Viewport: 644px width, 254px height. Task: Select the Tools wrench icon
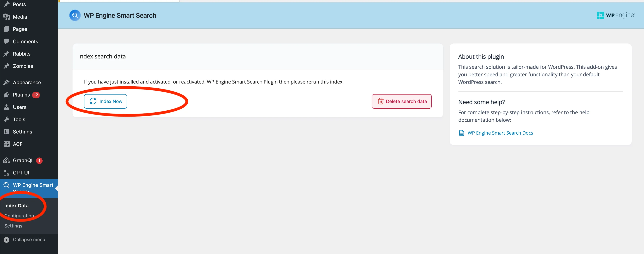(7, 119)
